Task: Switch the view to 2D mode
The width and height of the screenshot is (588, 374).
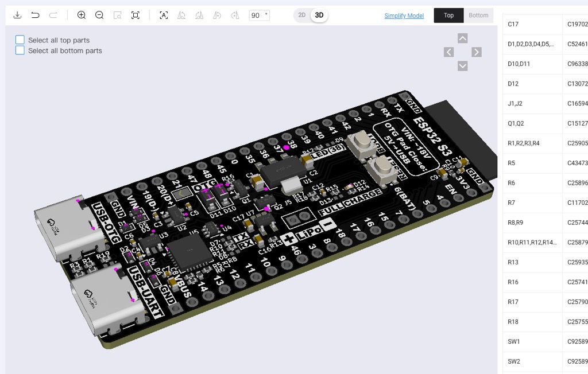Action: click(301, 15)
